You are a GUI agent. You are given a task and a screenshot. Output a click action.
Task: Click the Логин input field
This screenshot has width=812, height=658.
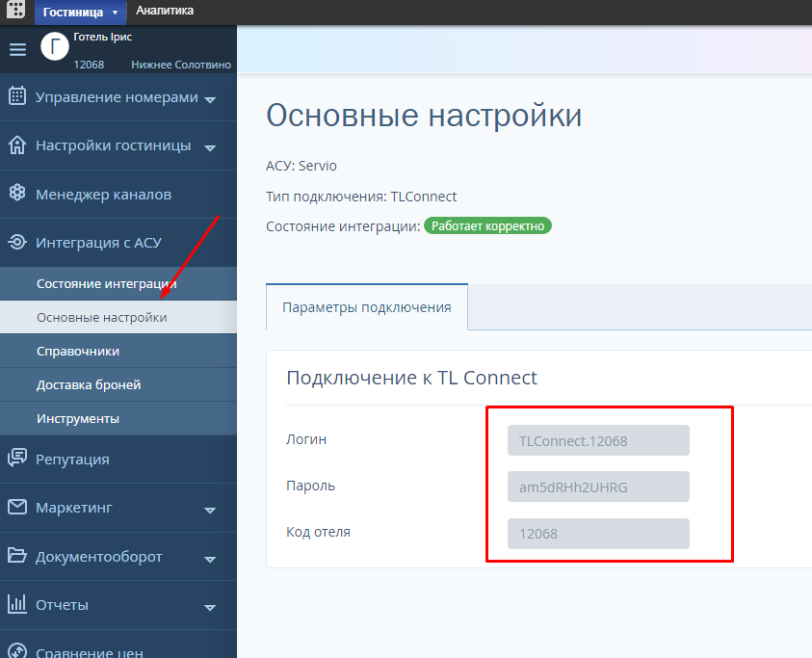tap(598, 440)
